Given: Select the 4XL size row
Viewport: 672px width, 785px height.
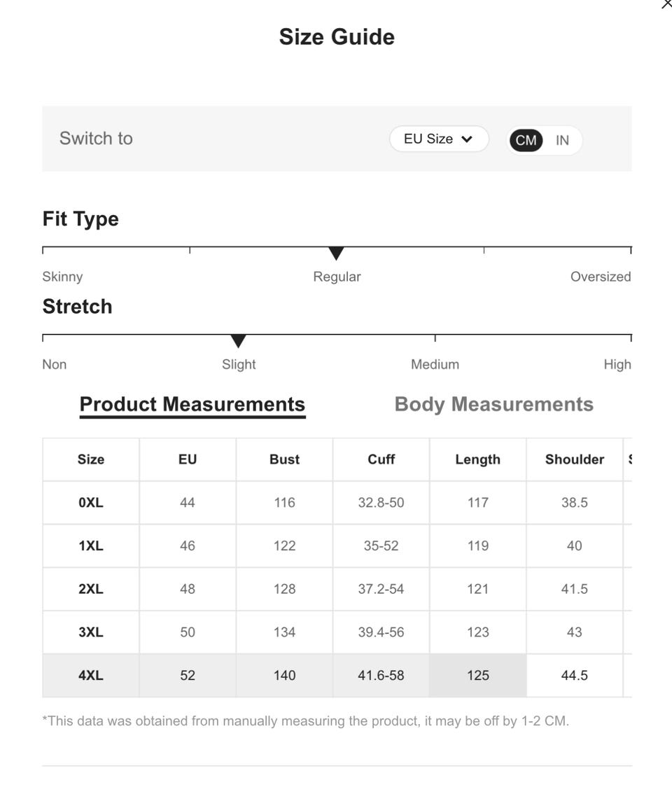Looking at the screenshot, I should point(91,675).
